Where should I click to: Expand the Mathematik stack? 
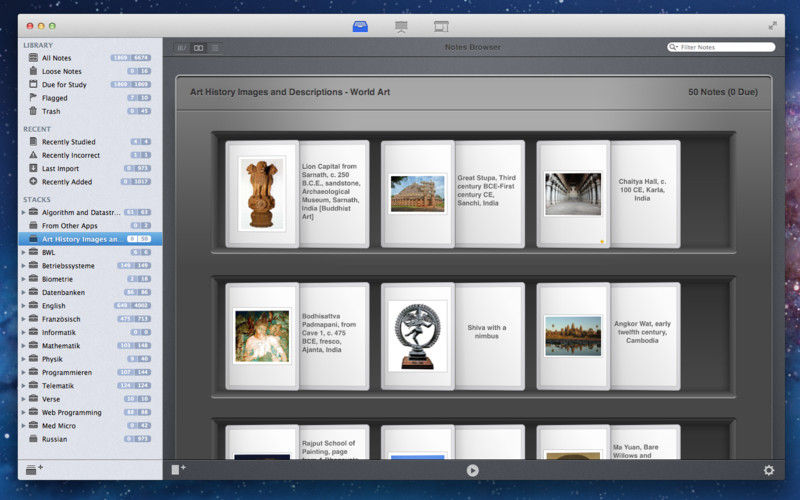pos(23,345)
